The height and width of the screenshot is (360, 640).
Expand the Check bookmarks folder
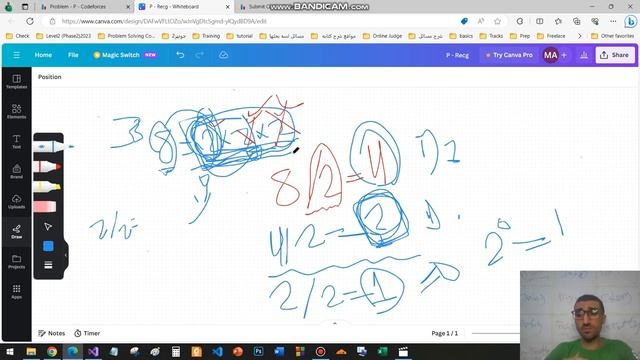point(18,36)
